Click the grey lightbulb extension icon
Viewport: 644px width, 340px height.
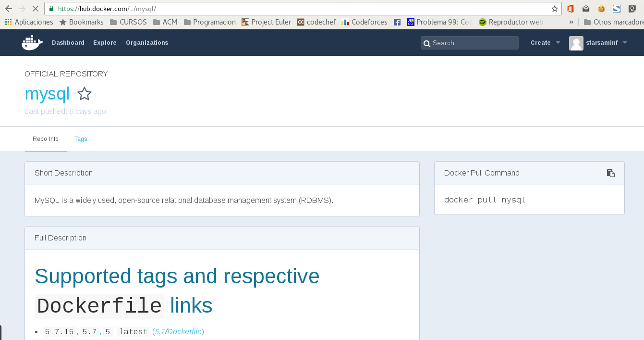tap(632, 9)
